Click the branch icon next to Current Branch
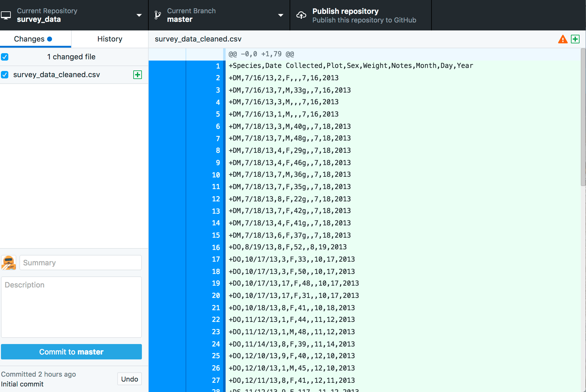586x392 pixels. coord(158,15)
